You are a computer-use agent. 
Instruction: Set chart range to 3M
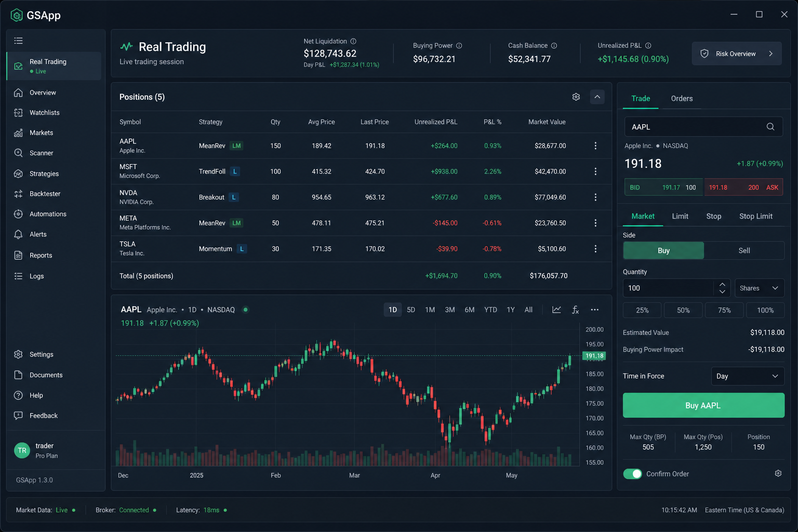pos(450,310)
